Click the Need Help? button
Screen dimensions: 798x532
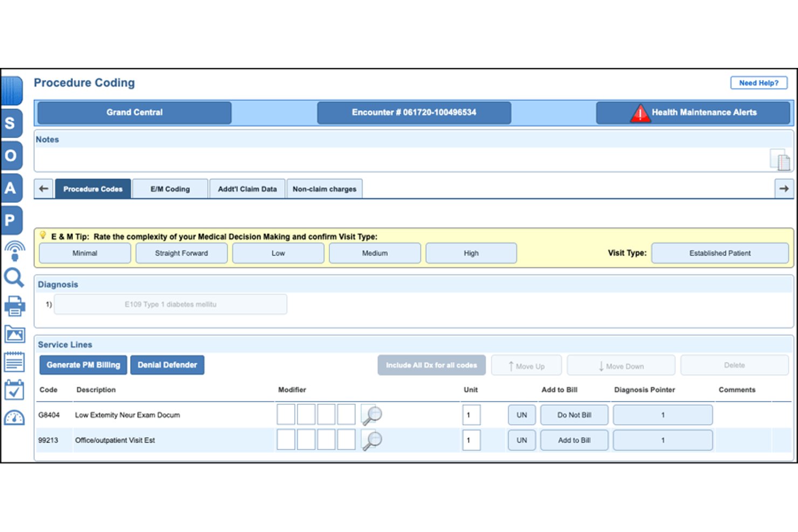click(759, 83)
